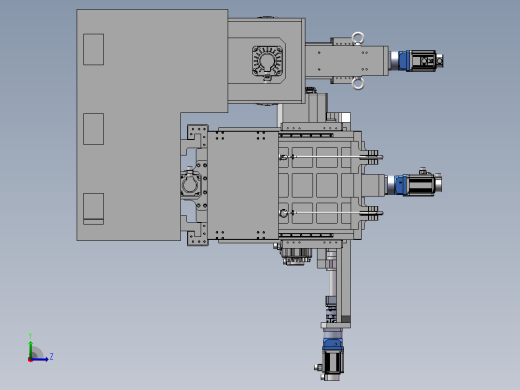
Task: Select the top rectangular pocket on large plate
Action: pos(93,49)
